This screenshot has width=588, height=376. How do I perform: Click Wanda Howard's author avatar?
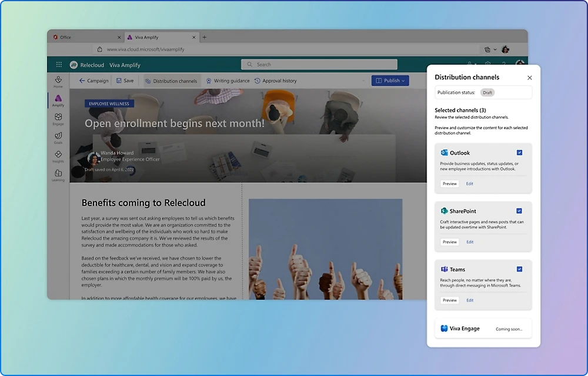click(93, 159)
